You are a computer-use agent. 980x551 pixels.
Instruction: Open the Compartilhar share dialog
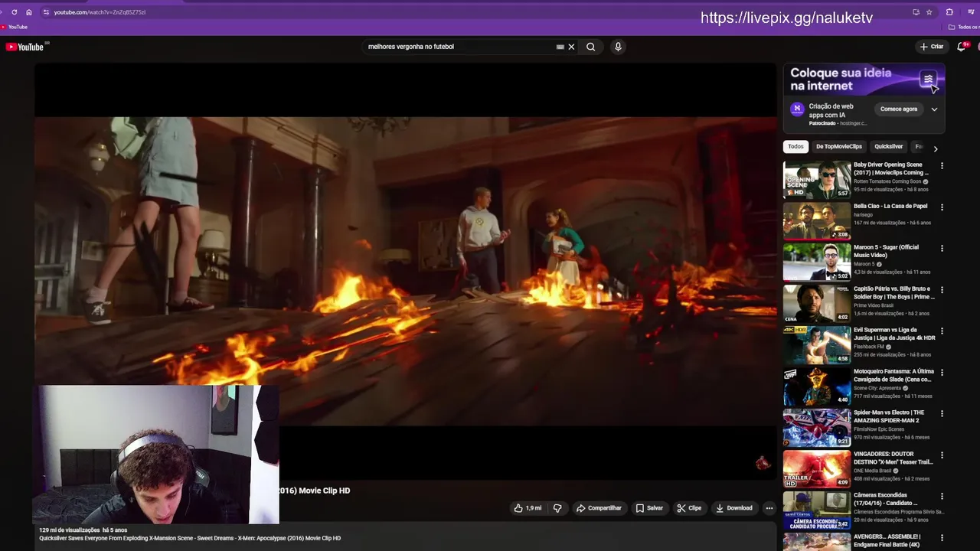click(599, 508)
